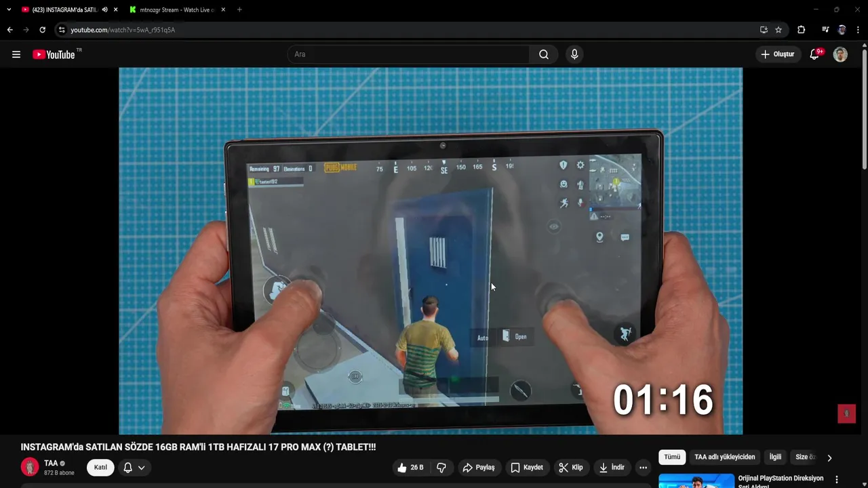Dislike the video with thumbs down
This screenshot has height=488, width=868.
441,468
